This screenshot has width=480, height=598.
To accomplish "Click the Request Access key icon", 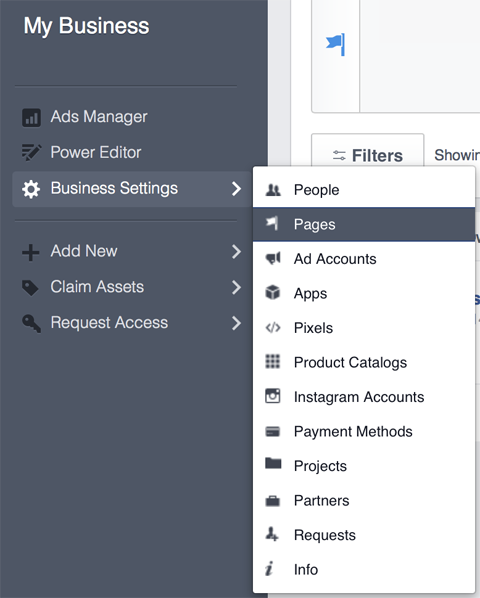I will (x=31, y=323).
